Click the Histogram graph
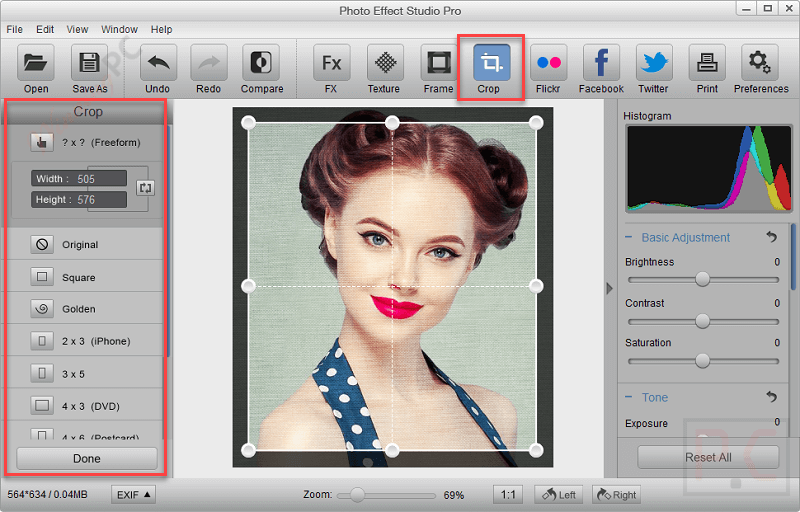The width and height of the screenshot is (800, 512). click(709, 168)
